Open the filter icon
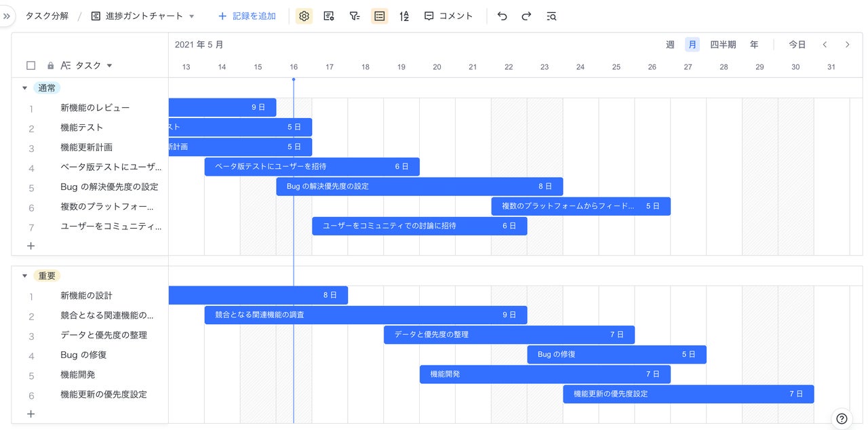Viewport: 868px width, 430px height. [x=354, y=16]
